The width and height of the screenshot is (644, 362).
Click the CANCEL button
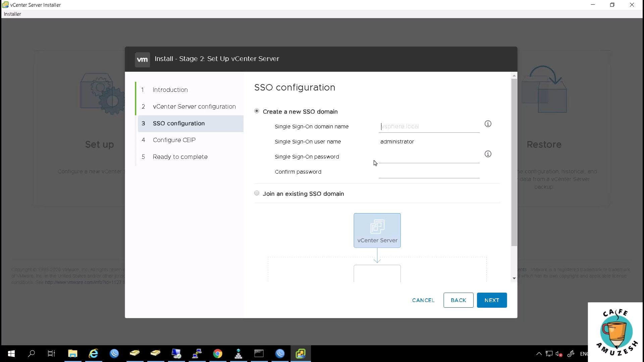423,300
